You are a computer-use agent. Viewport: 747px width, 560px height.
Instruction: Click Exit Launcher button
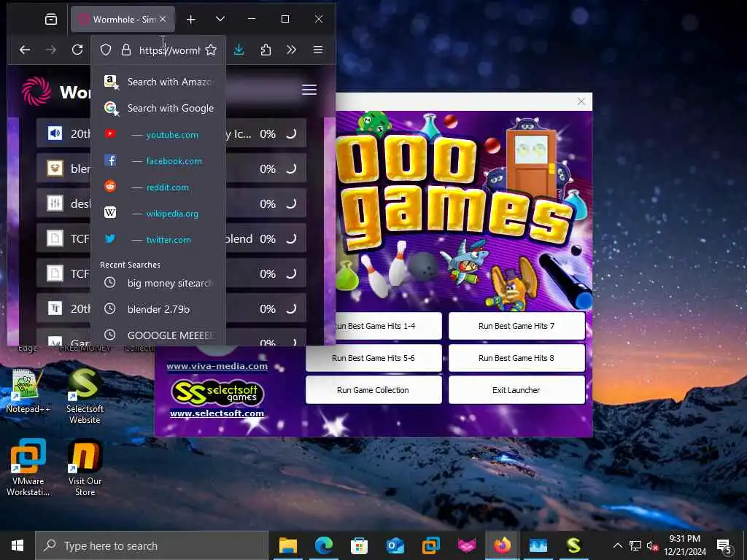click(x=516, y=390)
